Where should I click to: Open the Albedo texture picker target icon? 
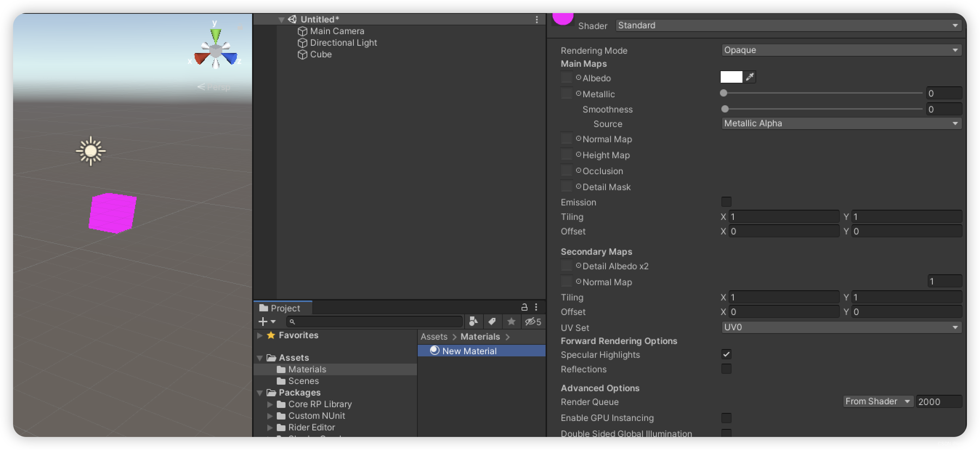pos(578,78)
